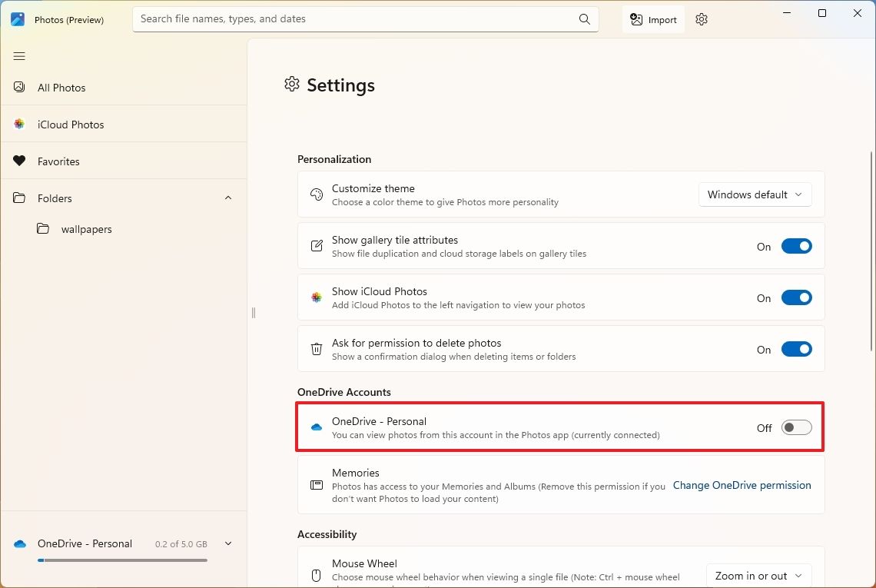
Task: Click the Import button
Action: tap(653, 20)
